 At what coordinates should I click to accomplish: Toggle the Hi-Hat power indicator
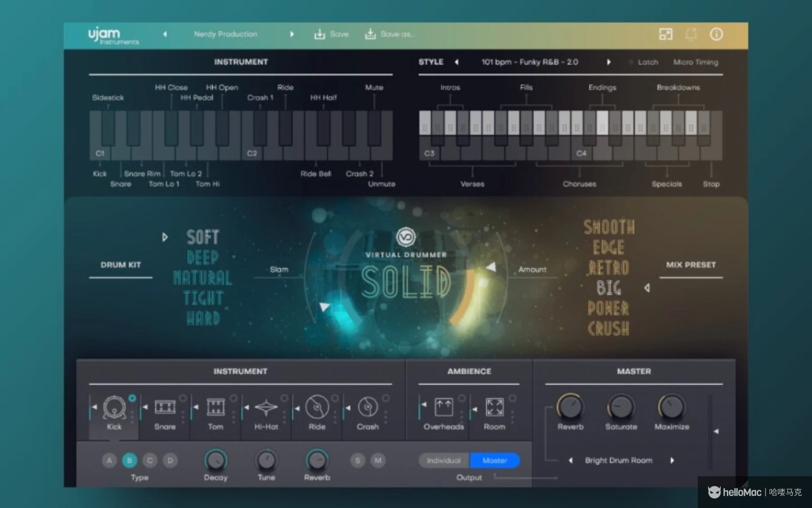coord(284,398)
